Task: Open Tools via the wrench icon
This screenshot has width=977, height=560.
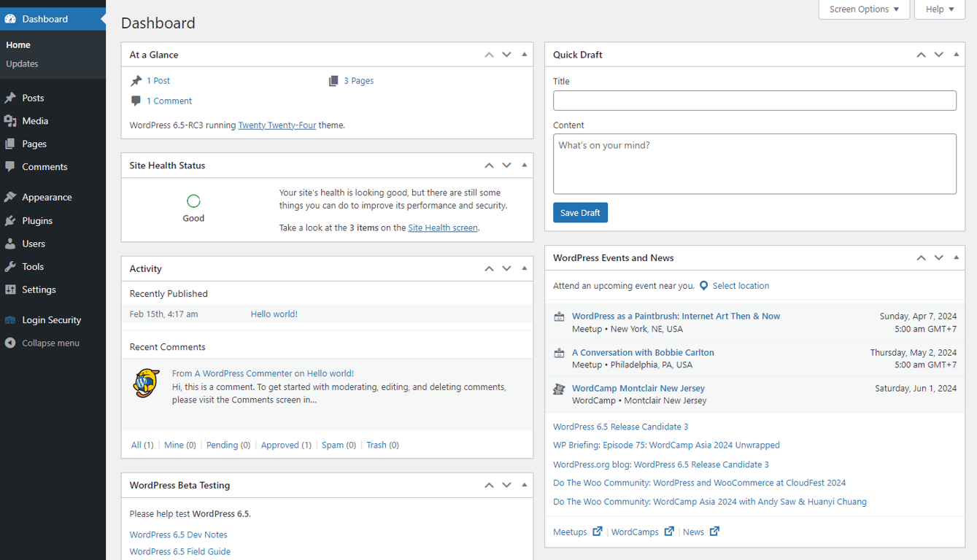Action: click(x=12, y=266)
